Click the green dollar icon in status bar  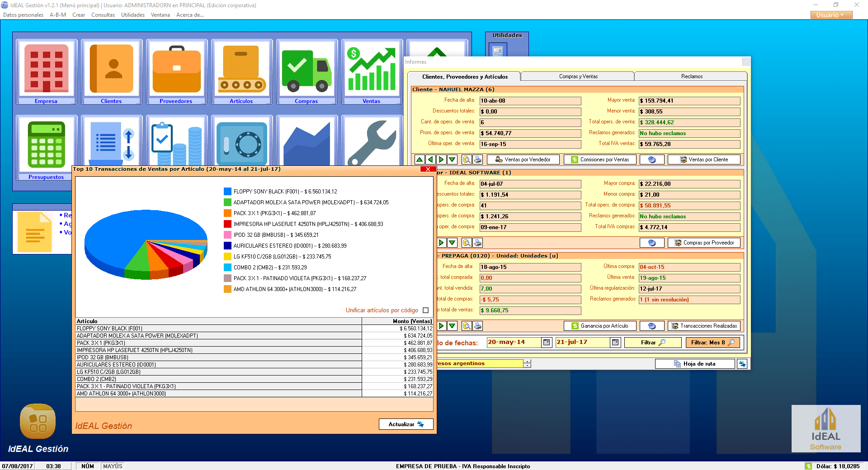click(808, 466)
